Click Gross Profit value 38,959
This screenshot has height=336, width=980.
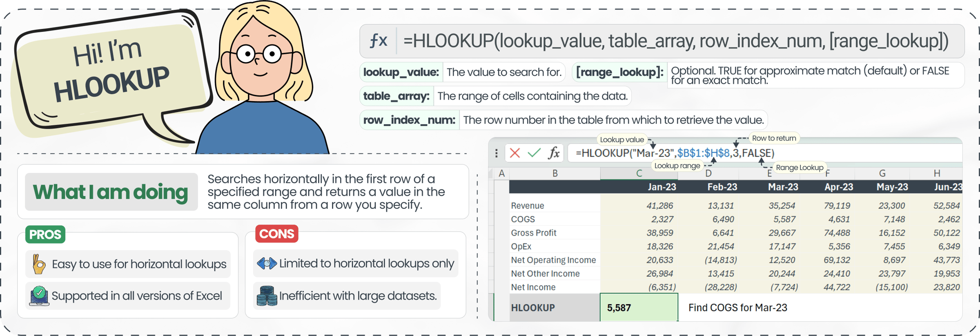659,232
